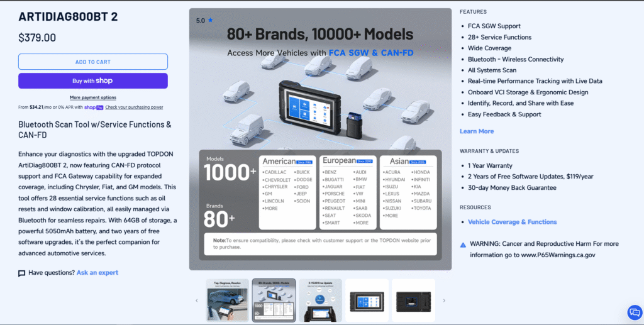Click the Add to Cart button
The height and width of the screenshot is (325, 644).
click(93, 62)
